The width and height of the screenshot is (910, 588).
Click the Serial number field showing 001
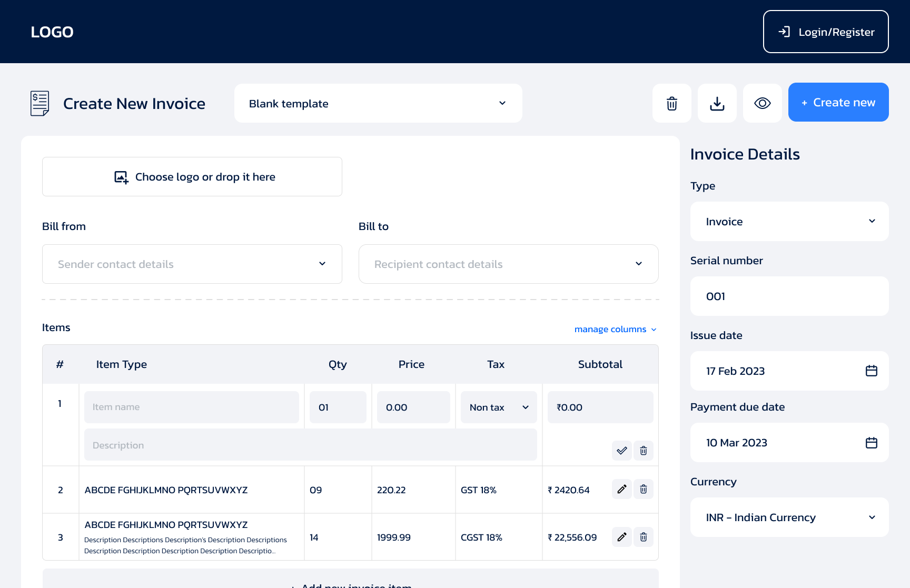(788, 296)
